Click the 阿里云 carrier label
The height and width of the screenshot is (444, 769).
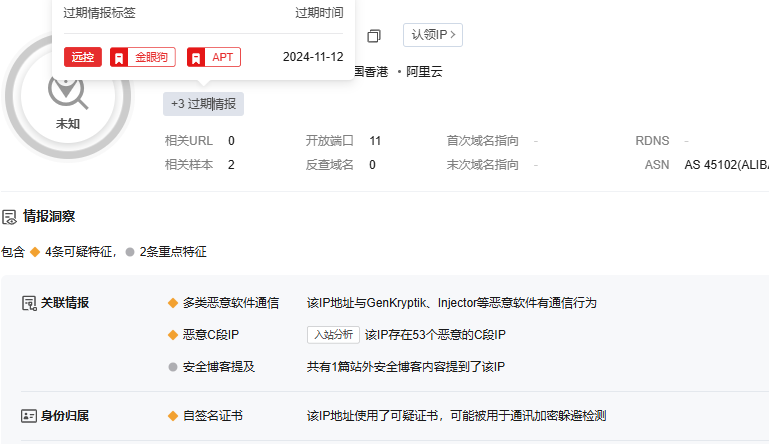pyautogui.click(x=424, y=72)
